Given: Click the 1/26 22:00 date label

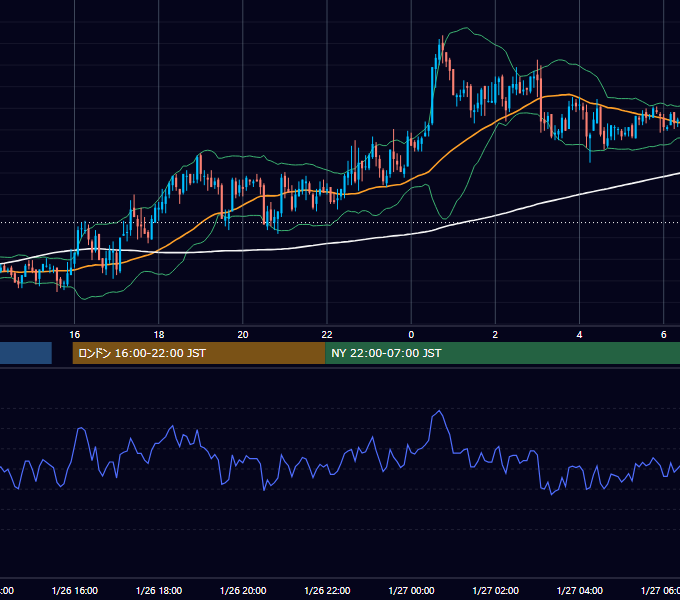Looking at the screenshot, I should pos(327,591).
